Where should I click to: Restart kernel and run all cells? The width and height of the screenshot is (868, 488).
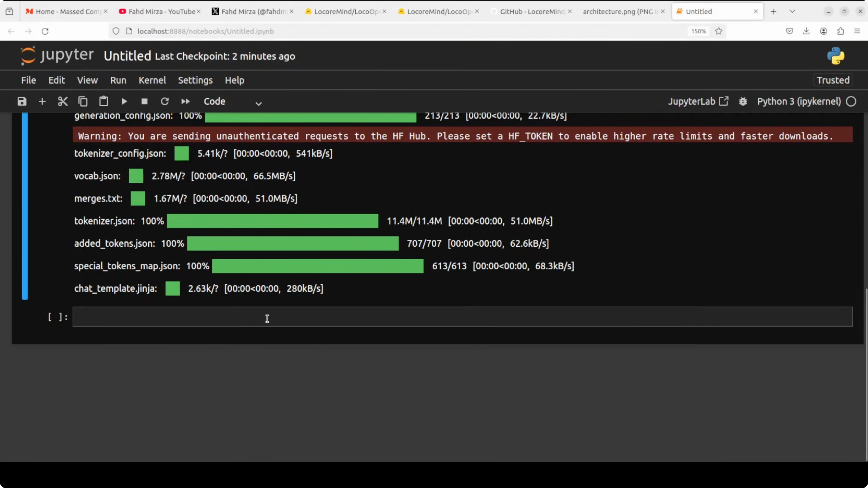pyautogui.click(x=185, y=101)
